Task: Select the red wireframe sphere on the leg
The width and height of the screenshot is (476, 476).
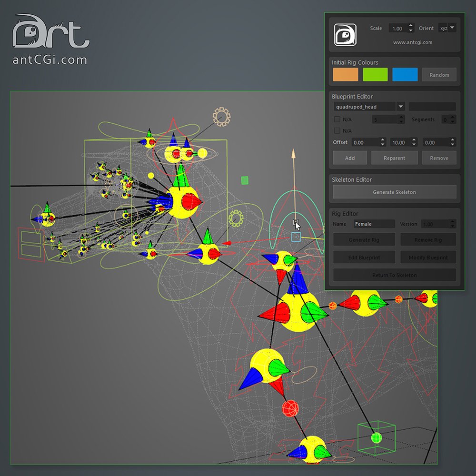Action: [290, 408]
